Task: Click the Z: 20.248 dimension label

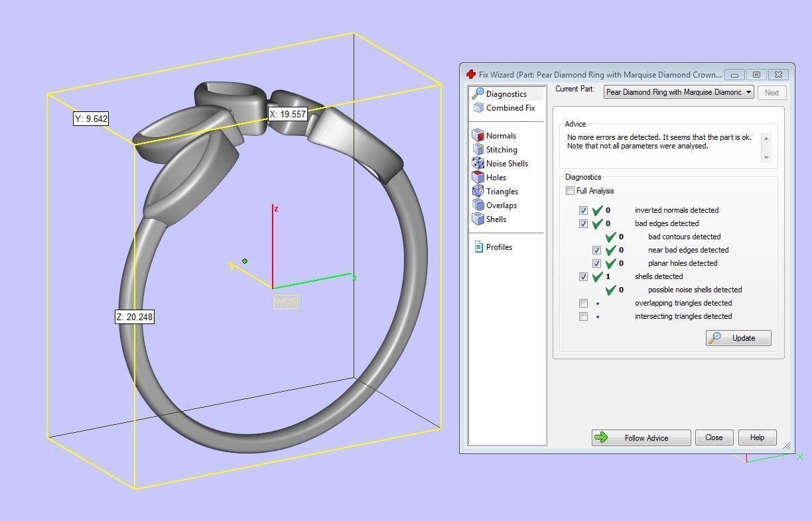Action: tap(135, 317)
